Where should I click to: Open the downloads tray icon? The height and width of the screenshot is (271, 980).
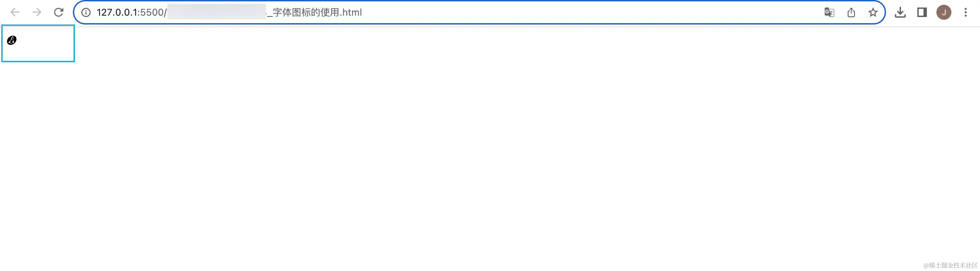pos(900,12)
